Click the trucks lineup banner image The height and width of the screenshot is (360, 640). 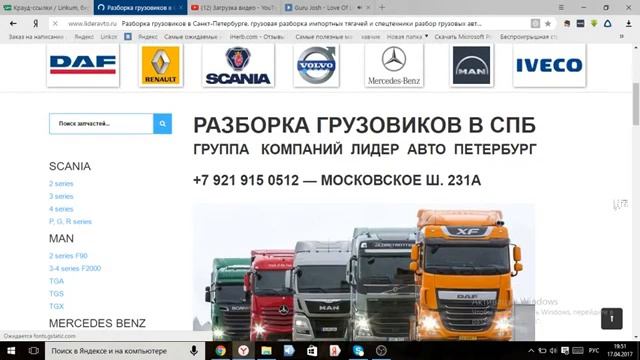click(x=364, y=272)
